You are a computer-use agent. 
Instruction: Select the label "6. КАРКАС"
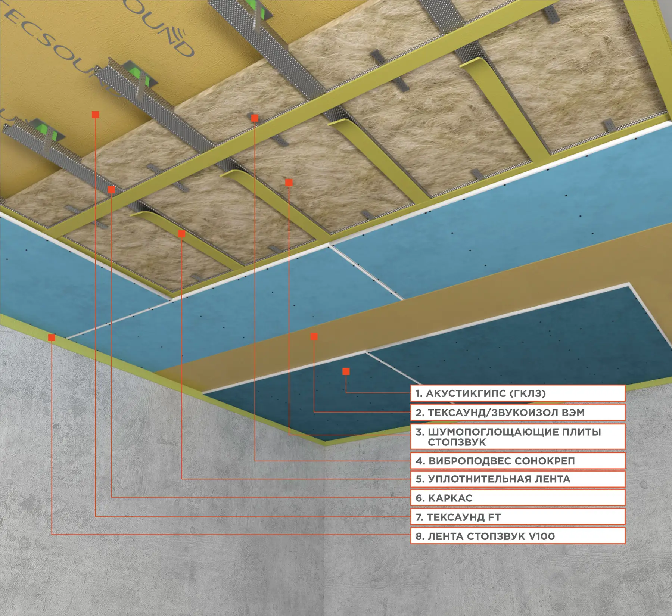pyautogui.click(x=518, y=498)
